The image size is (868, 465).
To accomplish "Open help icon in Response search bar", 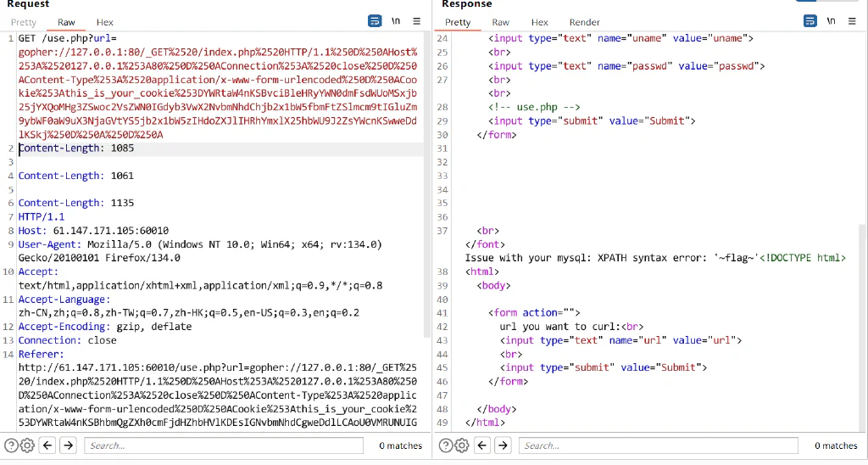I will [446, 445].
